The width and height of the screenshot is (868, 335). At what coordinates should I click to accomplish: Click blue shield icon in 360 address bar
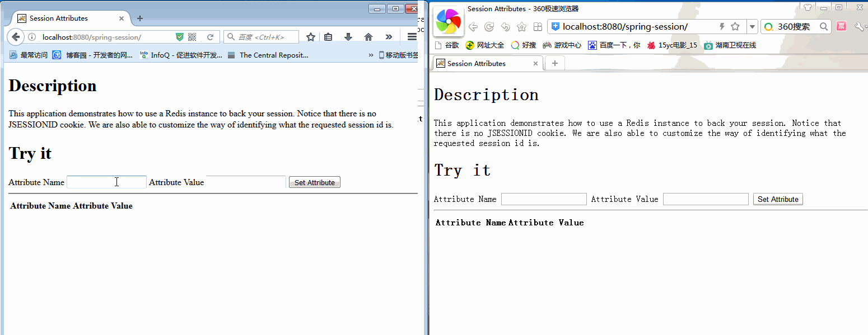pos(556,26)
